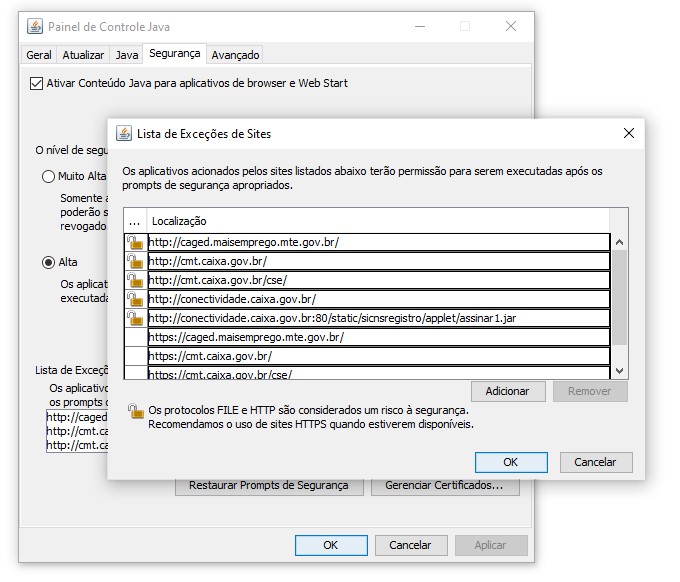Click the site list scroll down arrow
Image resolution: width=680 pixels, height=582 pixels.
pyautogui.click(x=620, y=371)
